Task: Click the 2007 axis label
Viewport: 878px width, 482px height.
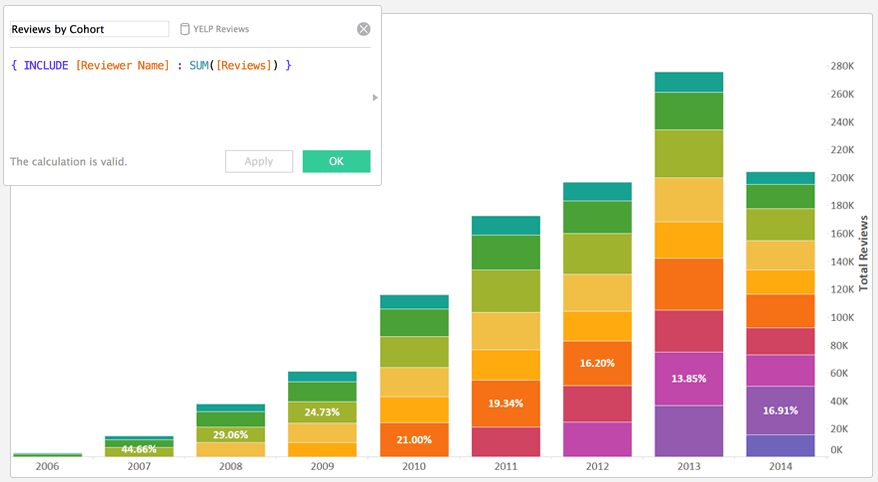Action: tap(139, 466)
